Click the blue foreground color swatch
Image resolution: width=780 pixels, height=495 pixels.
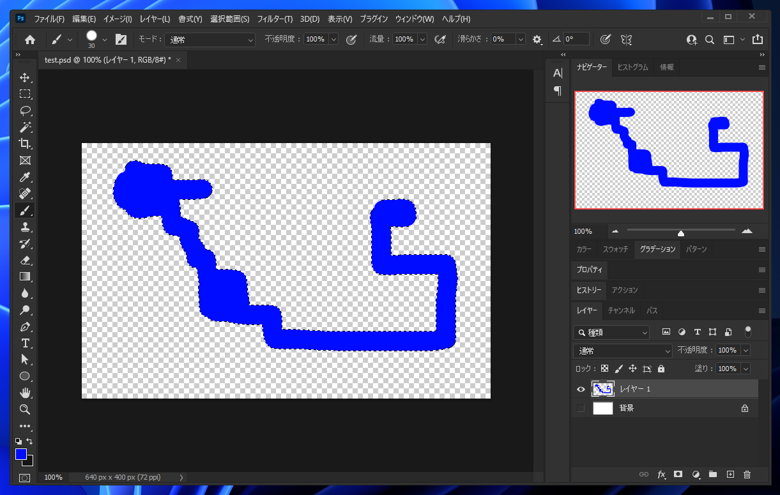click(21, 454)
